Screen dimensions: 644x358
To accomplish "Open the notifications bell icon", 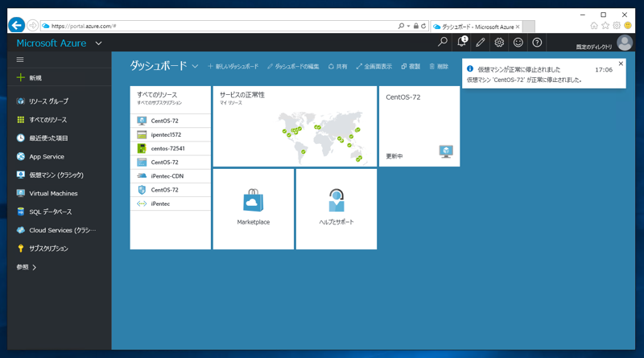I will click(x=462, y=42).
